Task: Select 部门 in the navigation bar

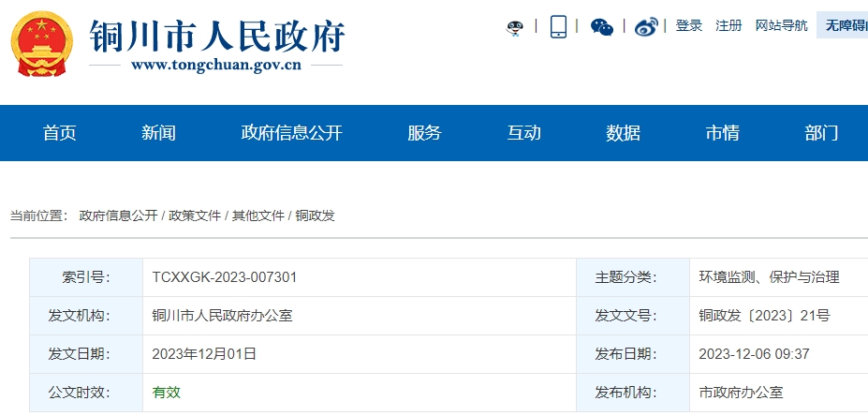Action: click(x=821, y=133)
